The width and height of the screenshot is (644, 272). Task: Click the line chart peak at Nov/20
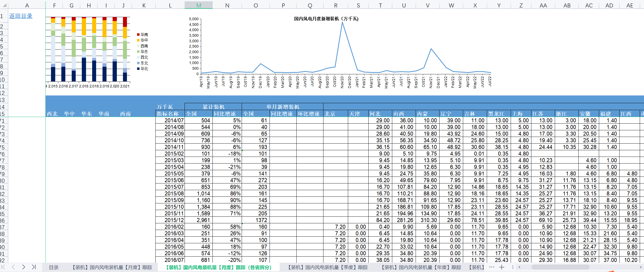pos(342,22)
